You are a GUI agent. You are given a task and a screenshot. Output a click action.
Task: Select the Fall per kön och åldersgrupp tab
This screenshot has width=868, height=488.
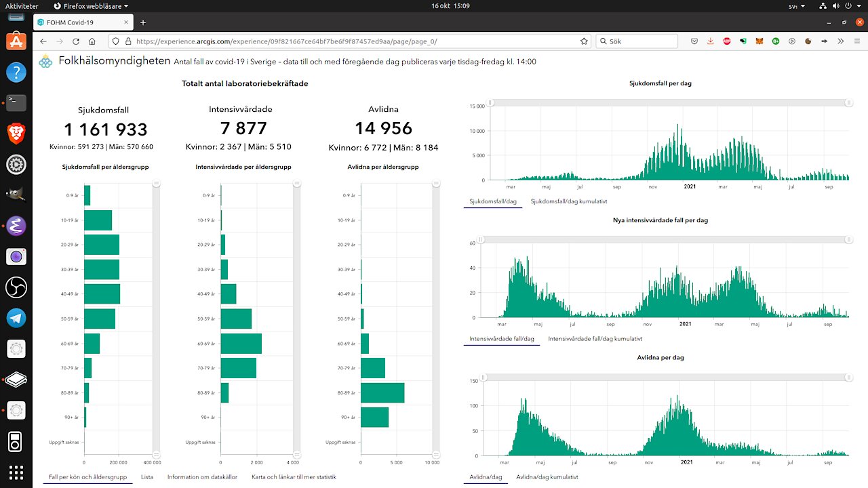[x=88, y=477]
